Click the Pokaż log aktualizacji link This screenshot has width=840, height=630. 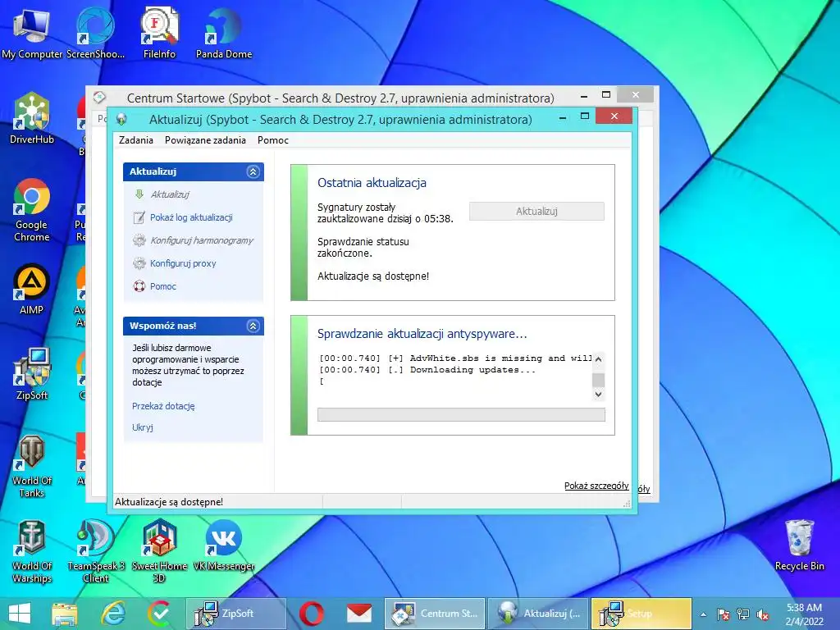click(x=191, y=217)
